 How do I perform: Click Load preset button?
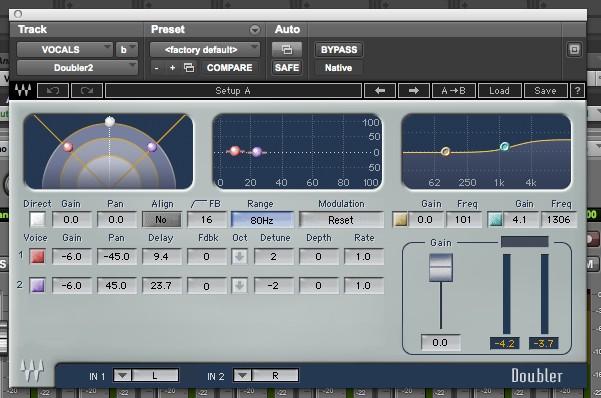[x=499, y=91]
